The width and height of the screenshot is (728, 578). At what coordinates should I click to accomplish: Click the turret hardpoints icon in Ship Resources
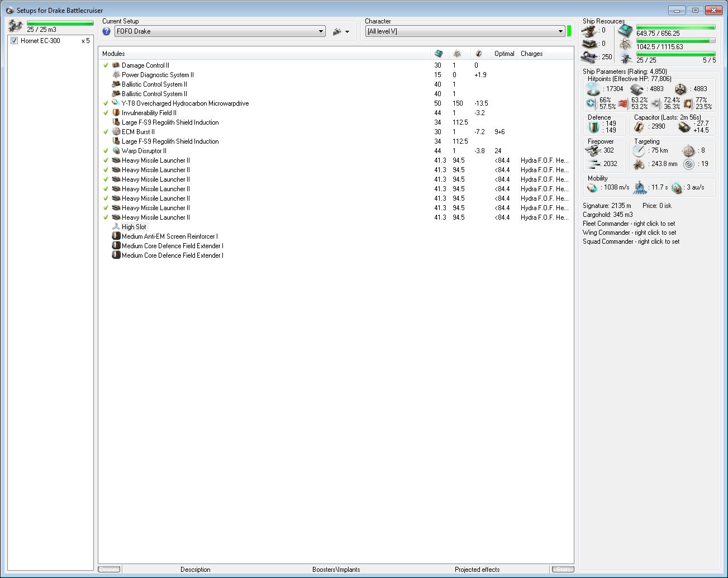pos(589,31)
